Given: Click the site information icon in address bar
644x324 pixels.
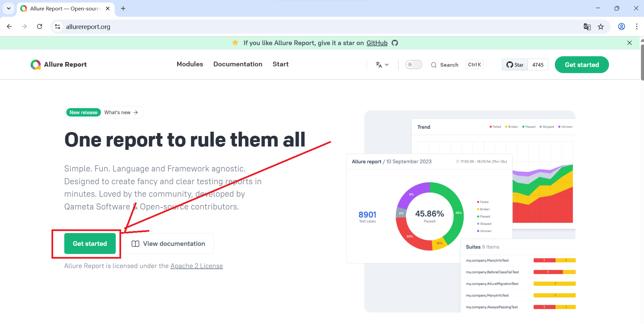Looking at the screenshot, I should (58, 27).
